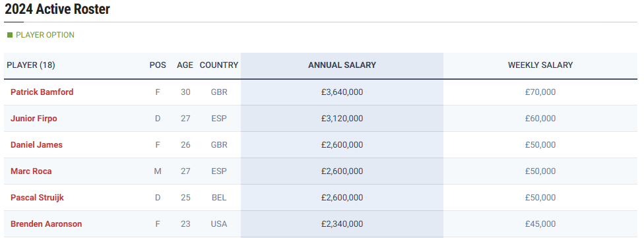Sort by the POS column header

[x=158, y=65]
